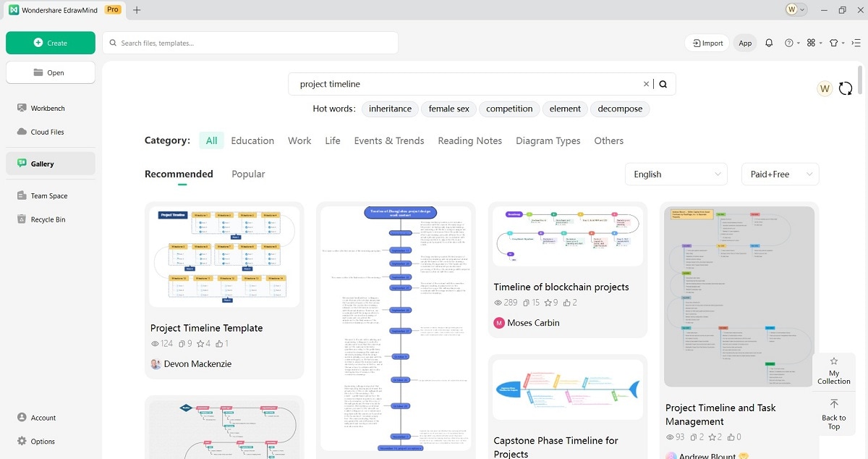Switch filter to Events & Trends

point(389,140)
